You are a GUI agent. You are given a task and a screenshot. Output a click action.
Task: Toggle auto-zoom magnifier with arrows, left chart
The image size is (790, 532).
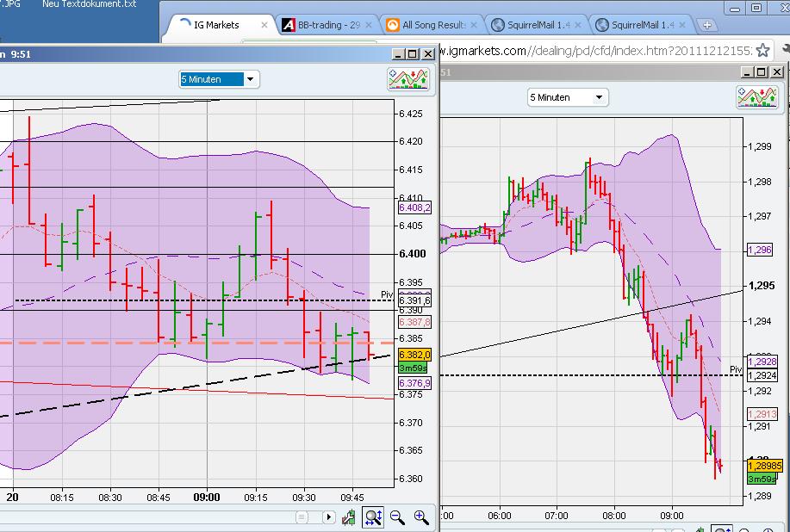click(373, 517)
